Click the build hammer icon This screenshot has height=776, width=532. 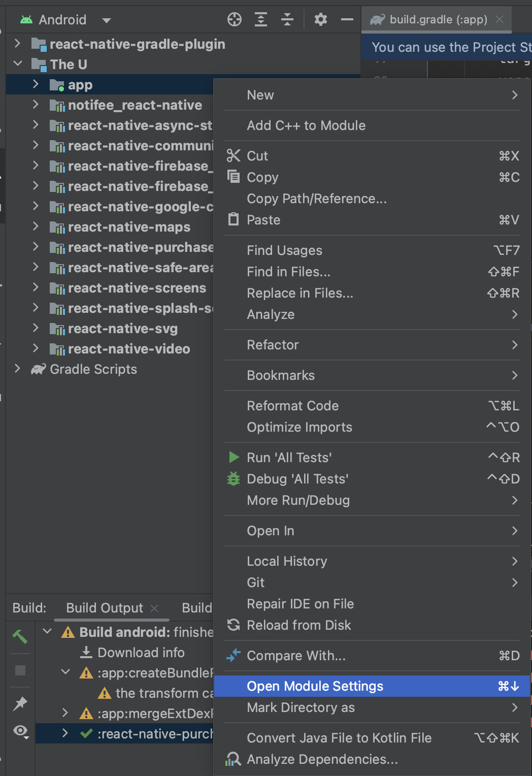tap(20, 636)
